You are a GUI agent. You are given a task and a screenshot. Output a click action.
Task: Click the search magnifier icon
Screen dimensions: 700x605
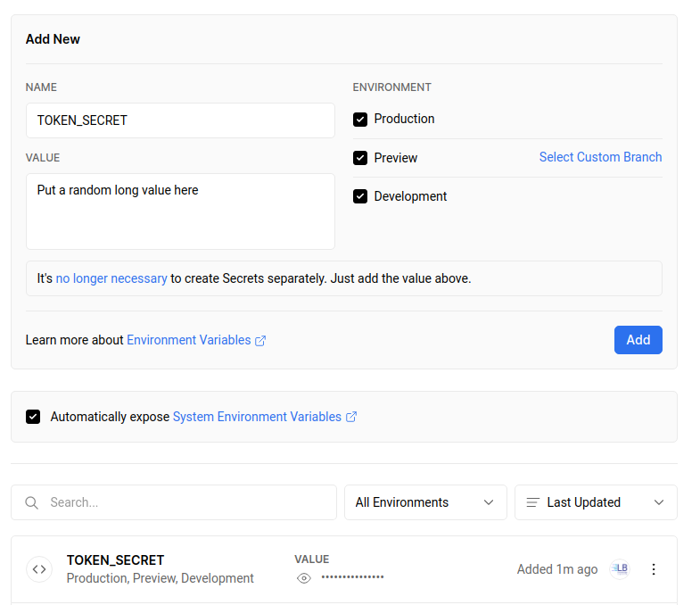point(31,502)
